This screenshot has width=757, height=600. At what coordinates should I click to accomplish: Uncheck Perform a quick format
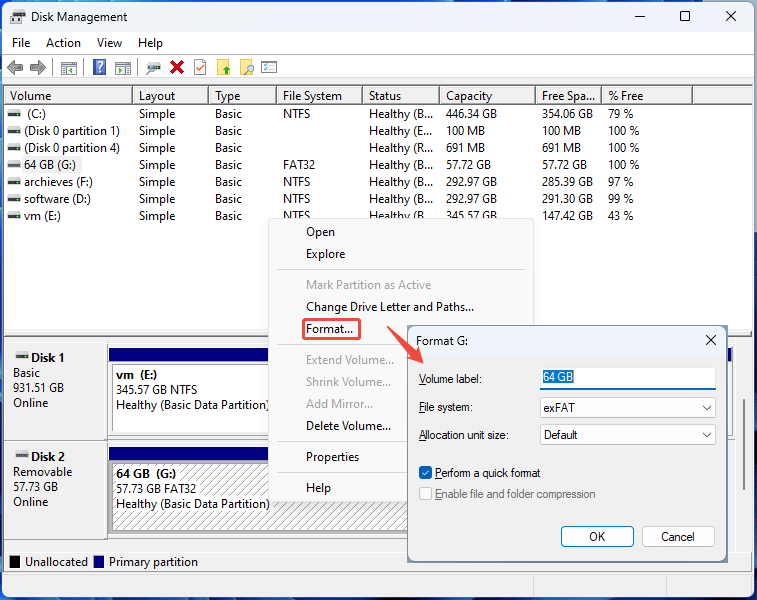pyautogui.click(x=425, y=473)
